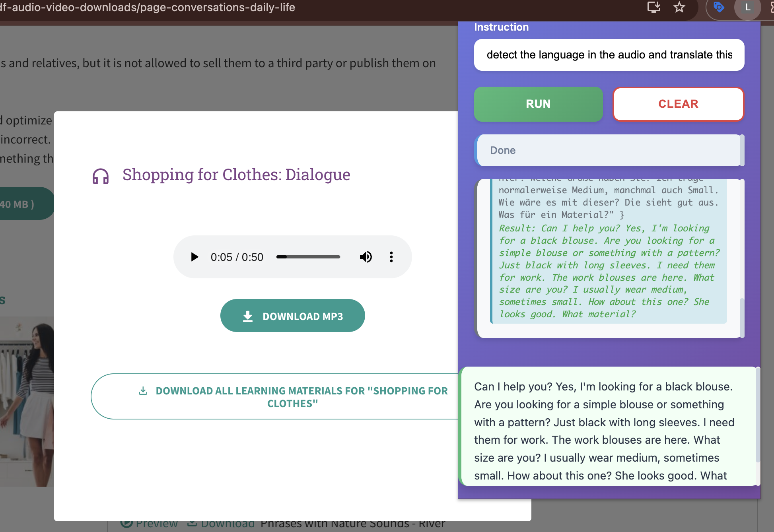
Task: Click the scrollbar of the result log box
Action: tap(742, 317)
